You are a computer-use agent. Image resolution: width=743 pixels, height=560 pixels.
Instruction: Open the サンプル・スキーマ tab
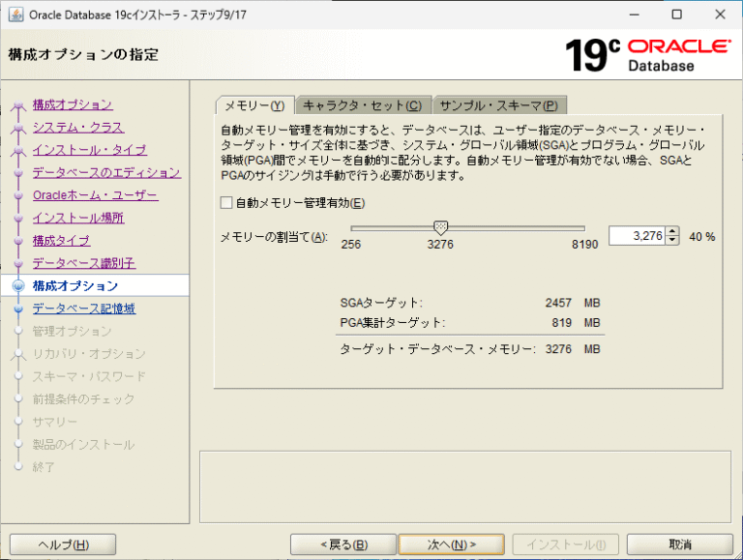(499, 105)
